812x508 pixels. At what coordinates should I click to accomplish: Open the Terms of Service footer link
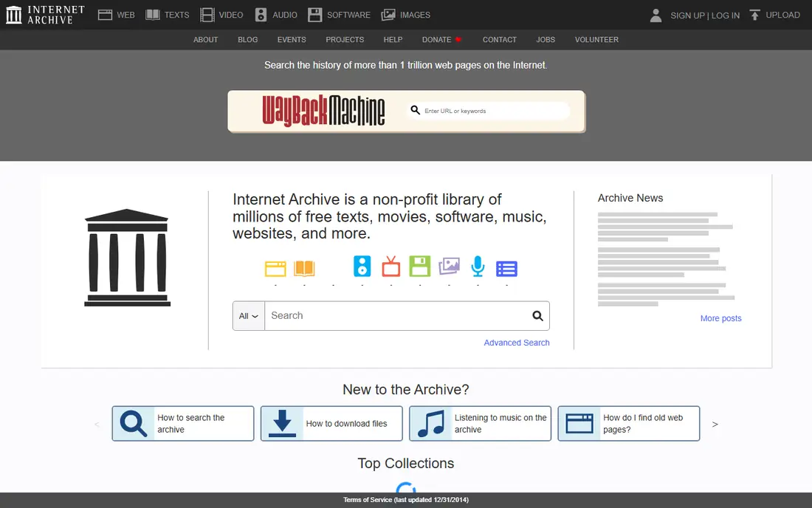406,500
